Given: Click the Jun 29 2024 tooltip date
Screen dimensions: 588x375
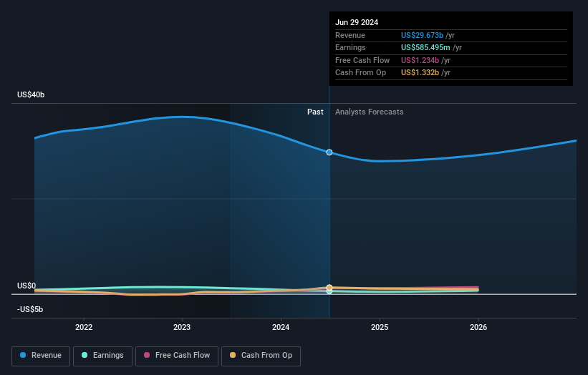Looking at the screenshot, I should [x=357, y=22].
